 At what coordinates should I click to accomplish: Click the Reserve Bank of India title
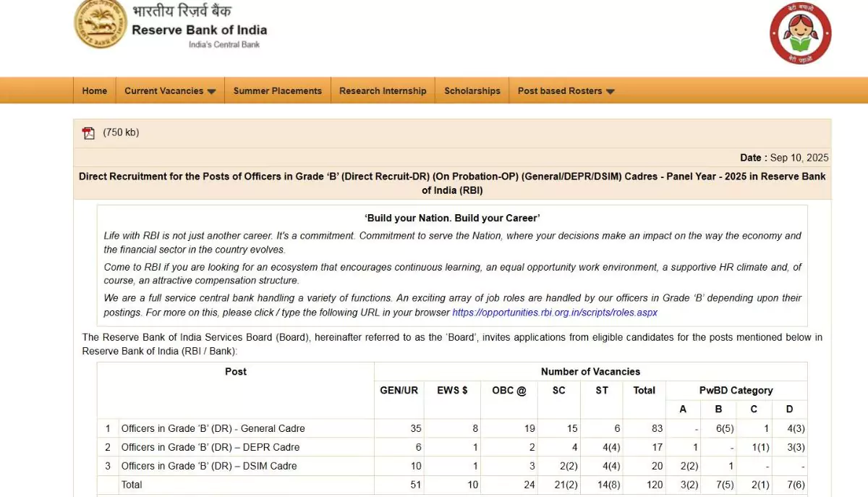tap(199, 30)
